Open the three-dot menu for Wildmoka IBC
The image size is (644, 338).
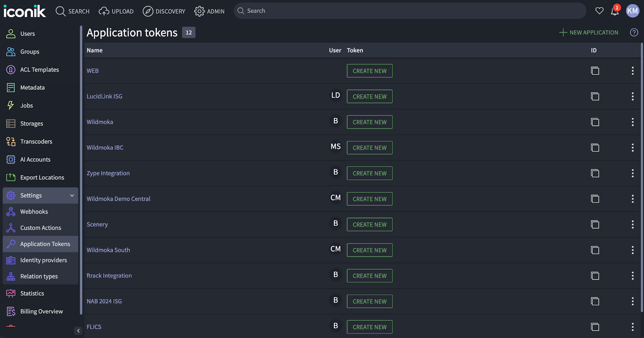point(633,148)
